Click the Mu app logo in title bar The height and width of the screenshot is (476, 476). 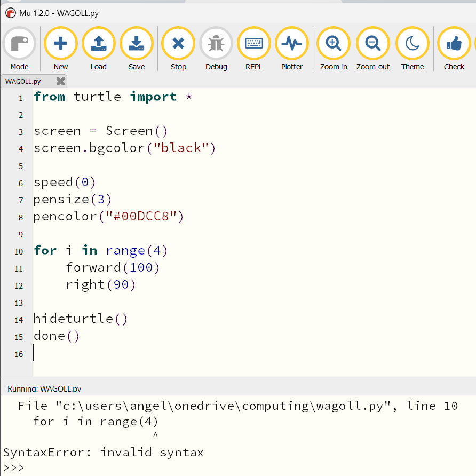pyautogui.click(x=11, y=13)
